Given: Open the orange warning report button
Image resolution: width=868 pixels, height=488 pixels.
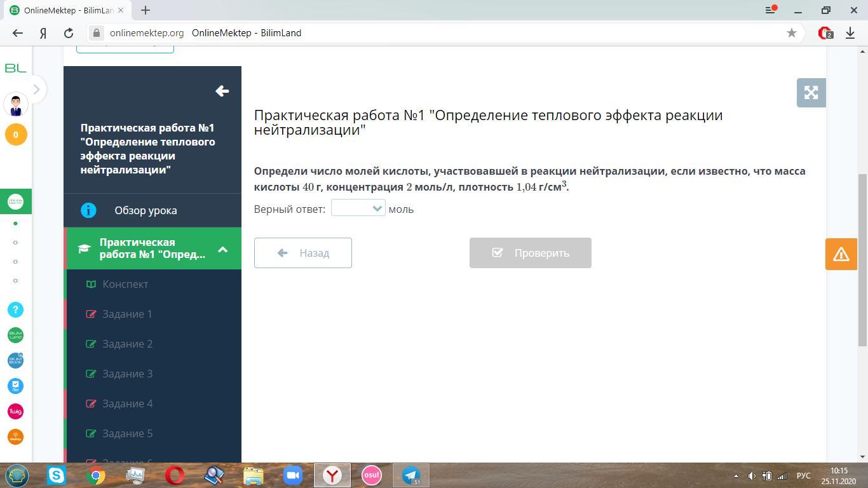Looking at the screenshot, I should [841, 254].
